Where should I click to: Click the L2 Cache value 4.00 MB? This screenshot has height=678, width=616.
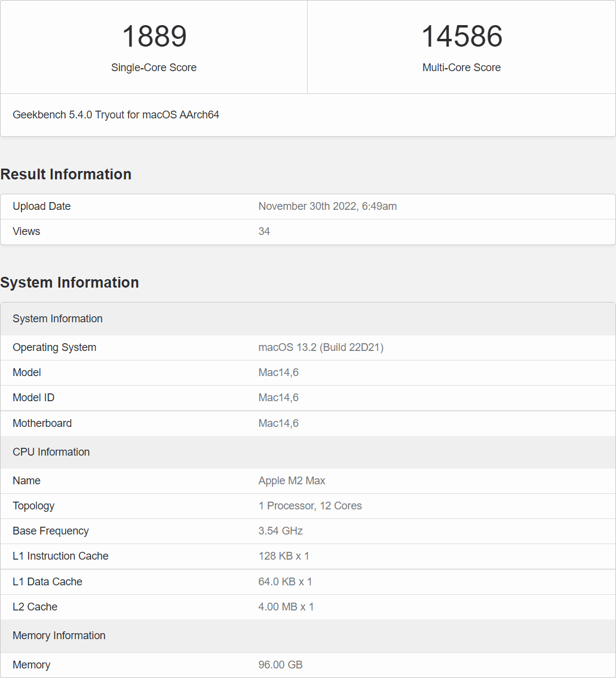(286, 607)
